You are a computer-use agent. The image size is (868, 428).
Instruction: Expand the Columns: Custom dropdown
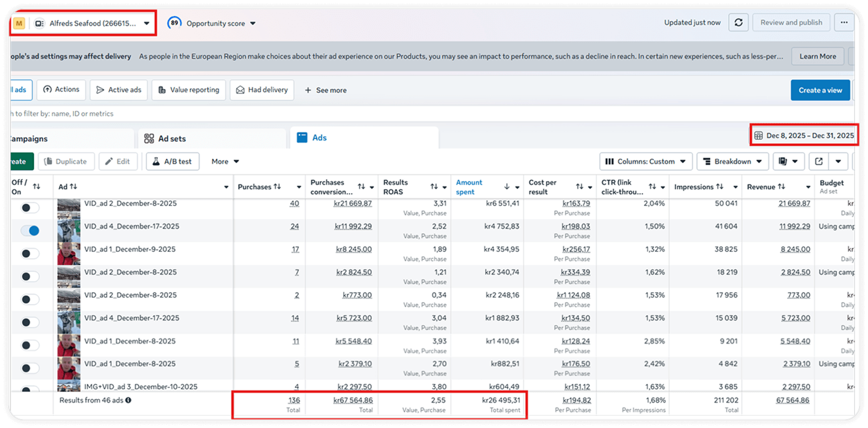(x=646, y=161)
